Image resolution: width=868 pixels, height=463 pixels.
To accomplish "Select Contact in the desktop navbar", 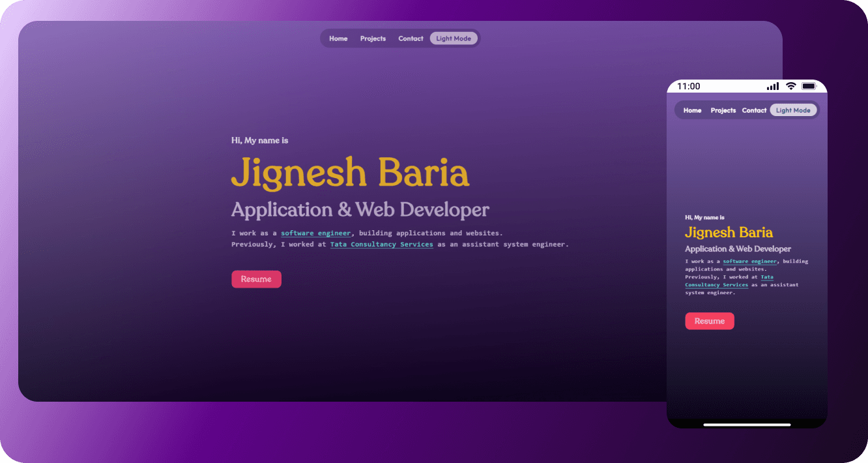I will click(411, 38).
